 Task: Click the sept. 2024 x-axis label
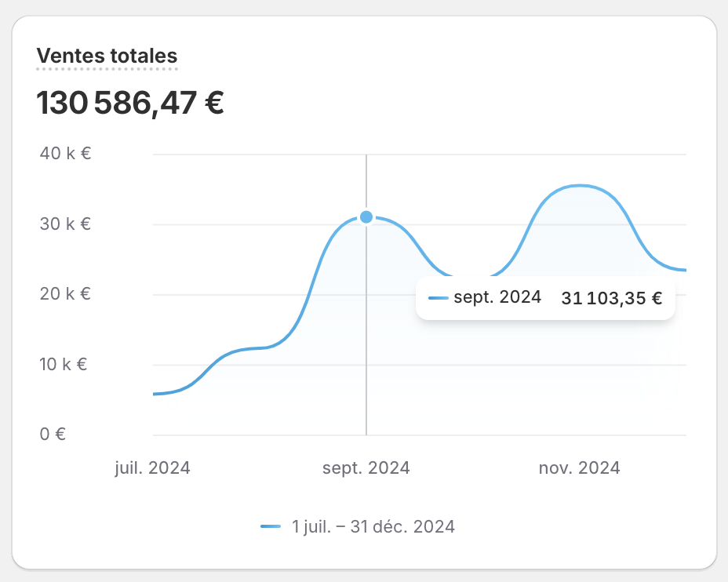click(x=366, y=467)
